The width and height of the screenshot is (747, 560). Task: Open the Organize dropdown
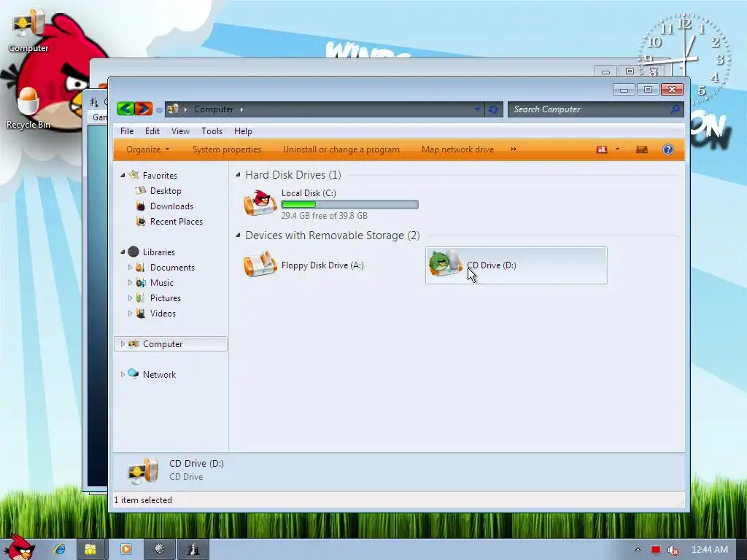point(147,149)
